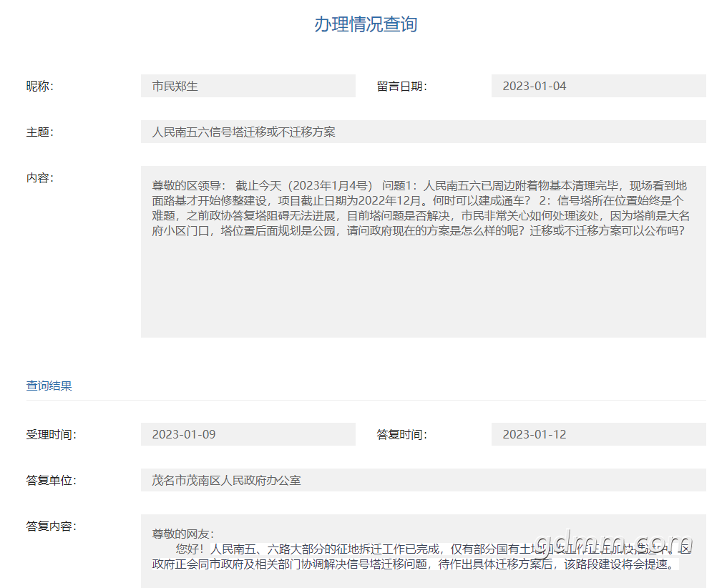The height and width of the screenshot is (588, 727).
Task: Click the 主题 label
Action: (40, 132)
